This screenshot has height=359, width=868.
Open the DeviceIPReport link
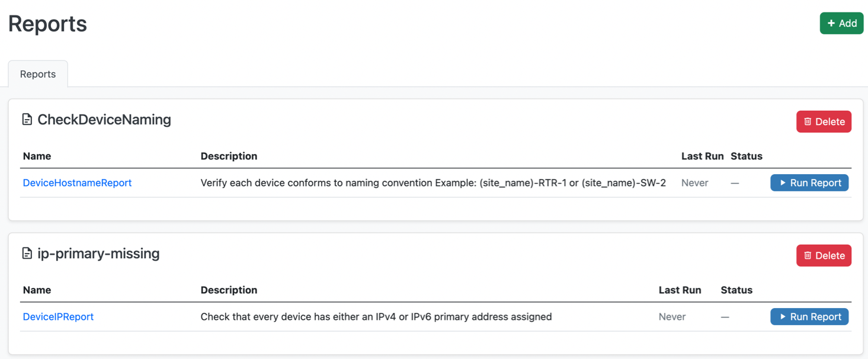pyautogui.click(x=58, y=316)
